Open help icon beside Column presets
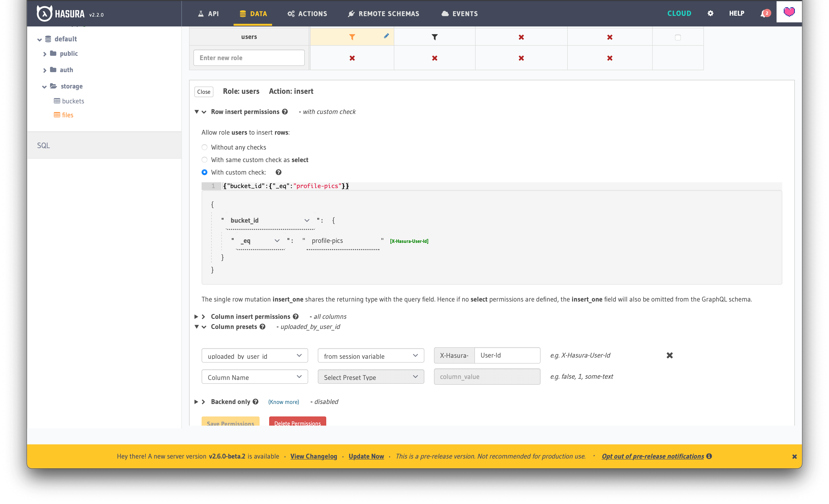The width and height of the screenshot is (829, 504). click(262, 327)
